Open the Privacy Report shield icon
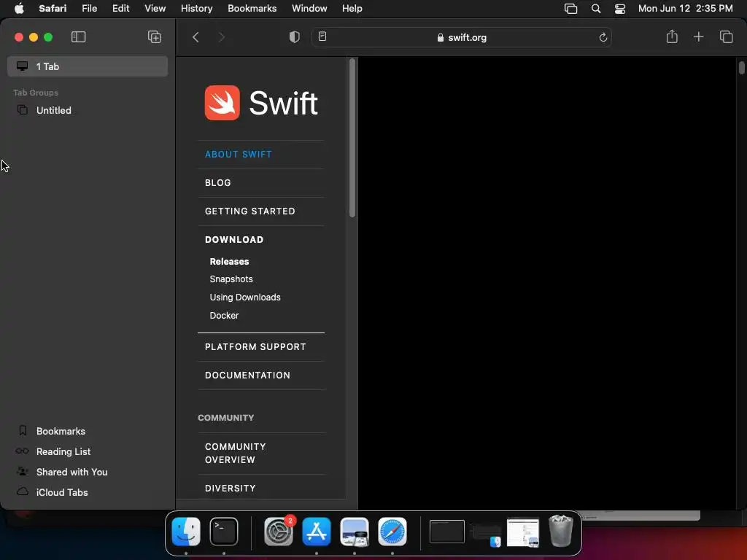The image size is (747, 560). tap(295, 37)
